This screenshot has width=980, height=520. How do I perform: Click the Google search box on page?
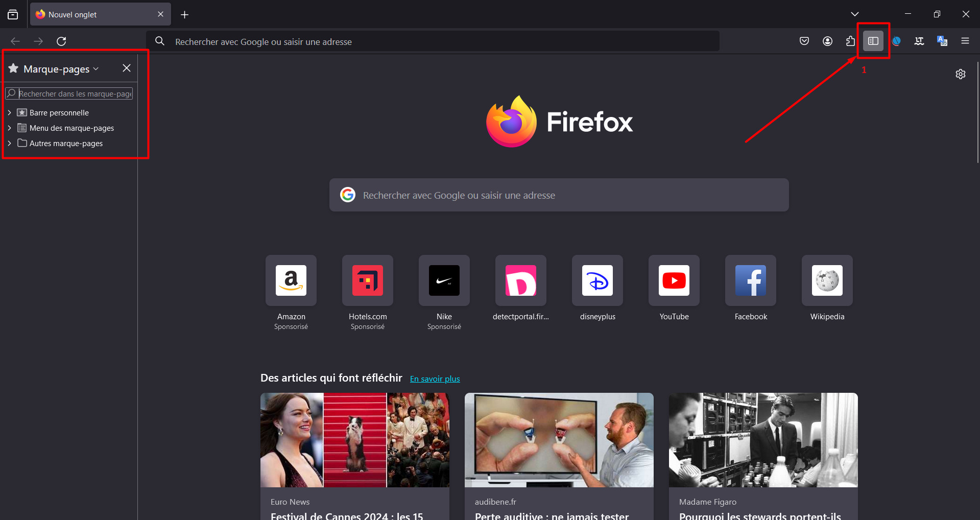(559, 195)
